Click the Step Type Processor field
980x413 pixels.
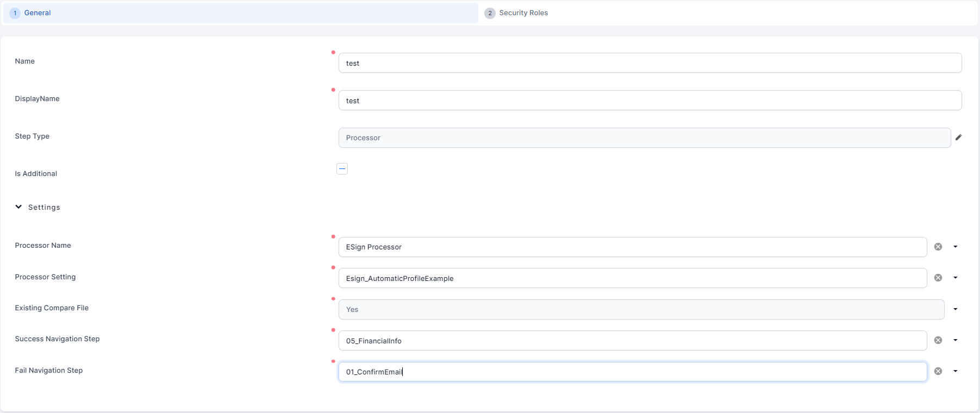644,138
